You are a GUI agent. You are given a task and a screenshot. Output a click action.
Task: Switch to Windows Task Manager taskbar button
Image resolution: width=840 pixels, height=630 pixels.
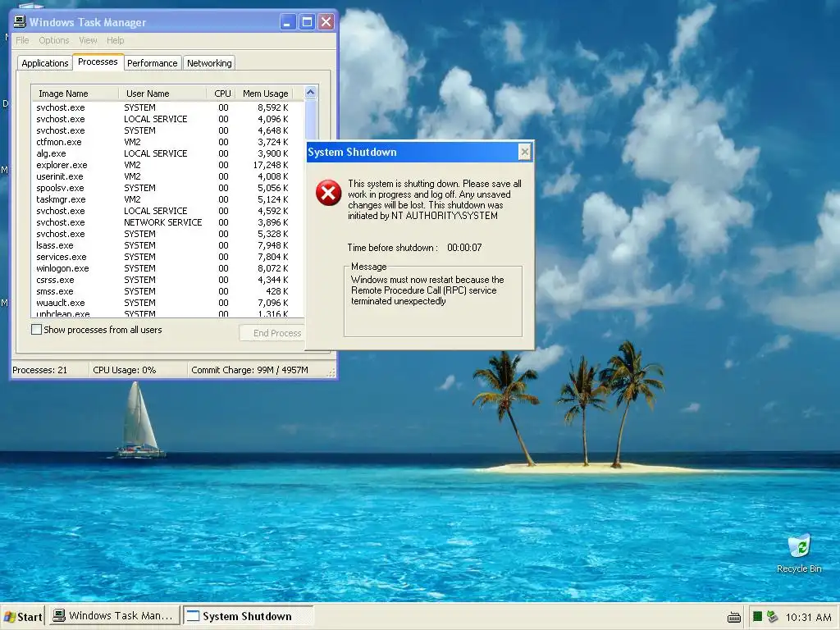click(114, 616)
